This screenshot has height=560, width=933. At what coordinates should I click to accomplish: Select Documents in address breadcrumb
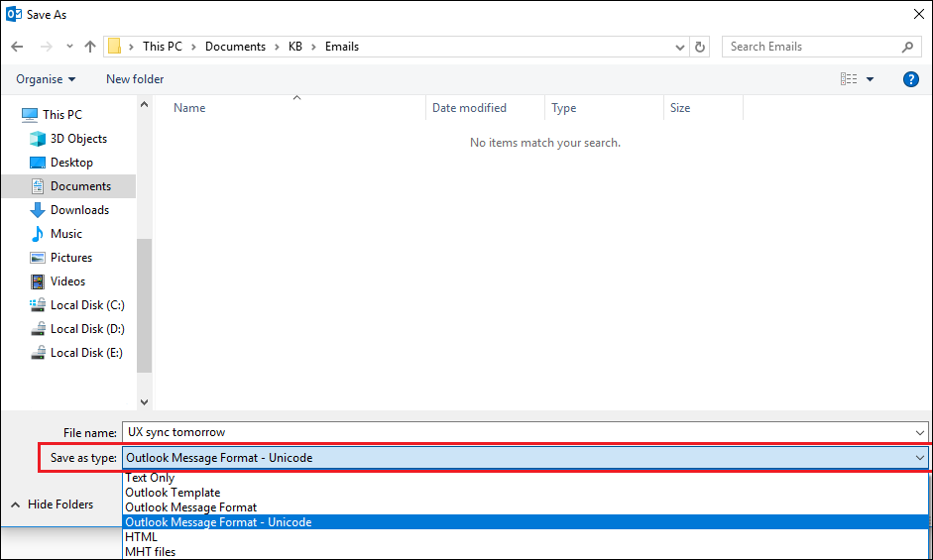[x=235, y=47]
